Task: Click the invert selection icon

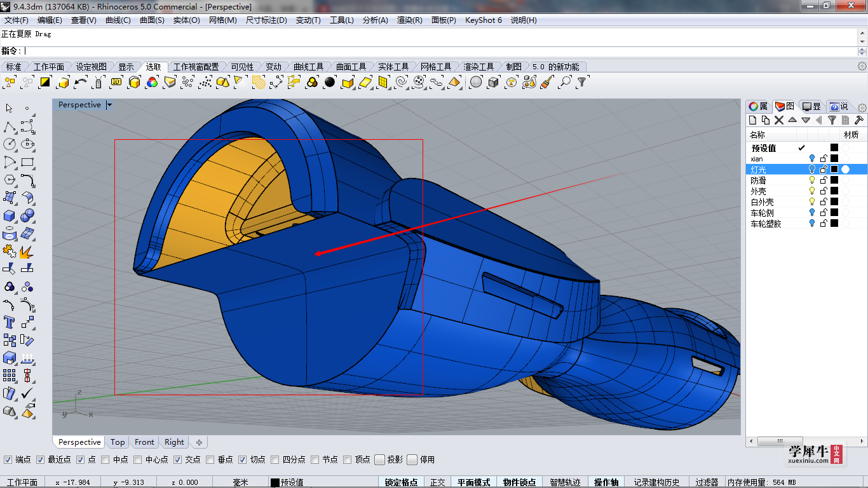Action: 45,82
